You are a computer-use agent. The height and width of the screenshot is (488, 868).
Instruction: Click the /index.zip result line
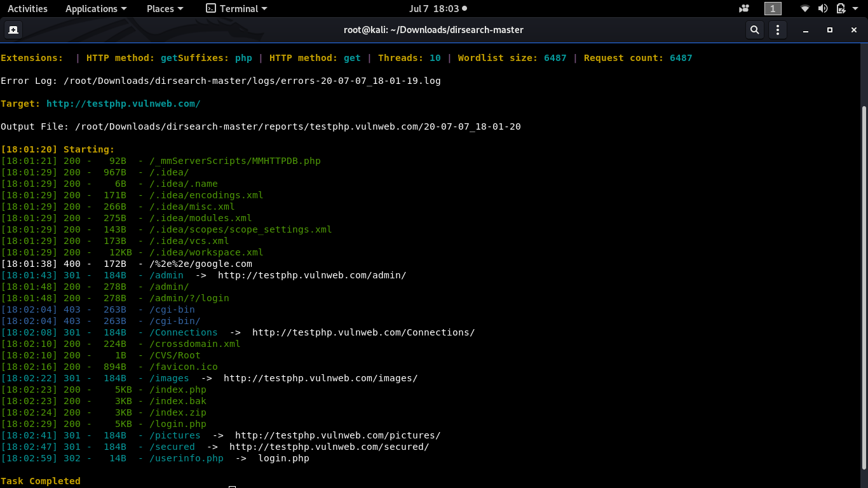[x=104, y=412]
